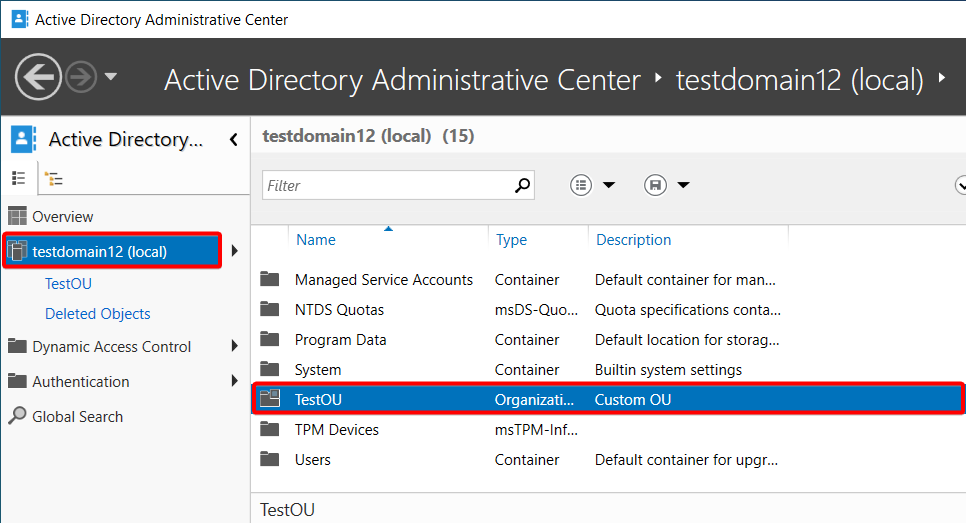Open the saved queries disk icon
Viewport: 966px width, 523px height.
click(656, 185)
